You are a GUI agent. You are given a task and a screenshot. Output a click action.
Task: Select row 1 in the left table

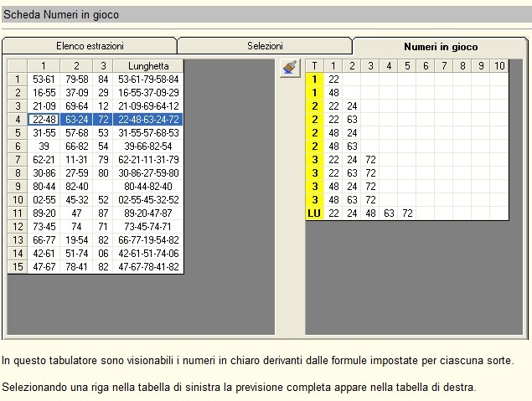16,80
